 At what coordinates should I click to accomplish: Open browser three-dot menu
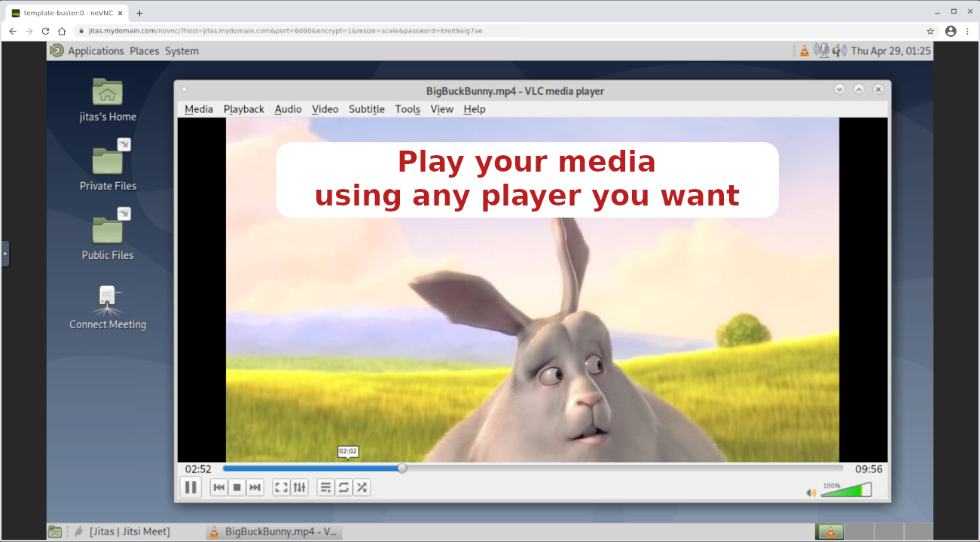[x=967, y=31]
